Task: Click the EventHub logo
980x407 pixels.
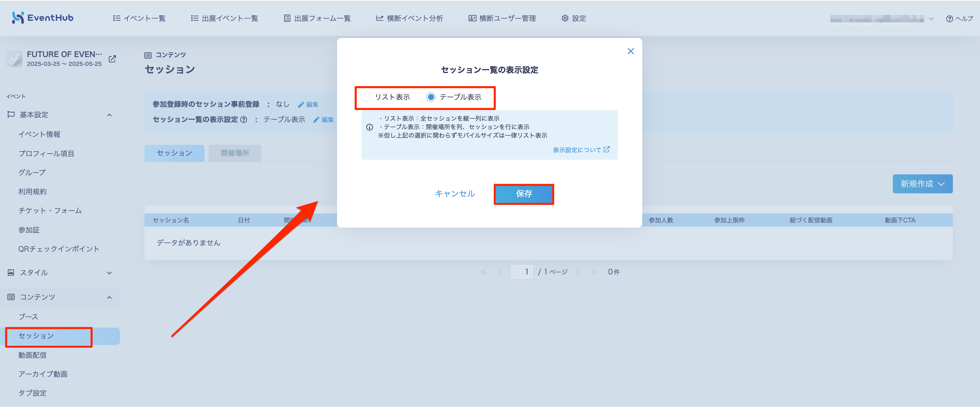Action: [x=42, y=18]
